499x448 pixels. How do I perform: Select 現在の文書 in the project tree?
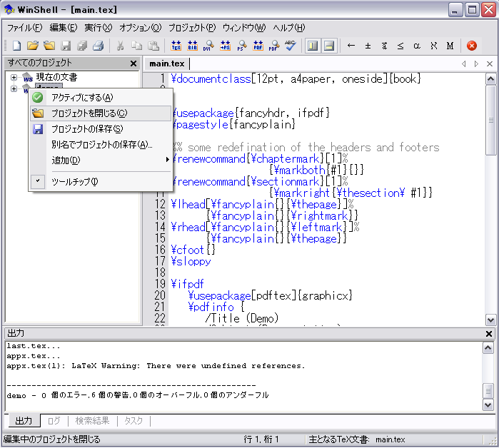[56, 77]
